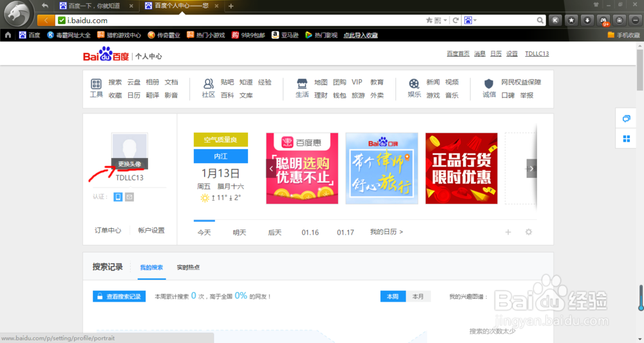
Task: Click 查看搜索记录 button
Action: (x=119, y=296)
